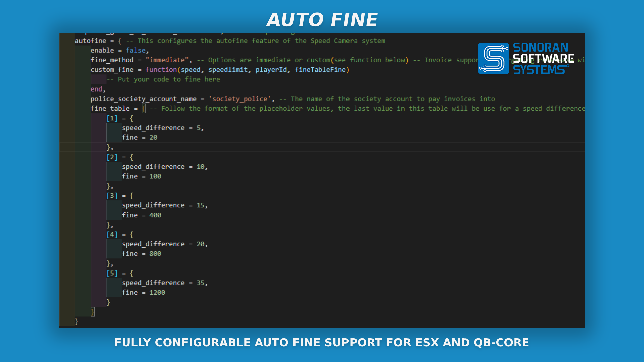The image size is (644, 362).
Task: Click the Sonoran Software Systems logo icon
Action: pyautogui.click(x=493, y=58)
